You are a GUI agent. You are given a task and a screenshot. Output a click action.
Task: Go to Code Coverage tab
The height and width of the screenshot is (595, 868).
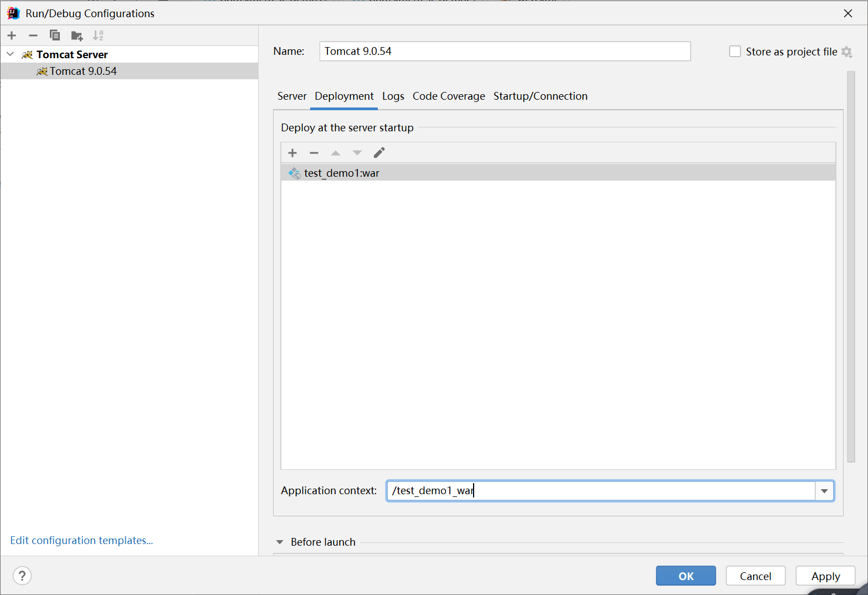coord(449,96)
